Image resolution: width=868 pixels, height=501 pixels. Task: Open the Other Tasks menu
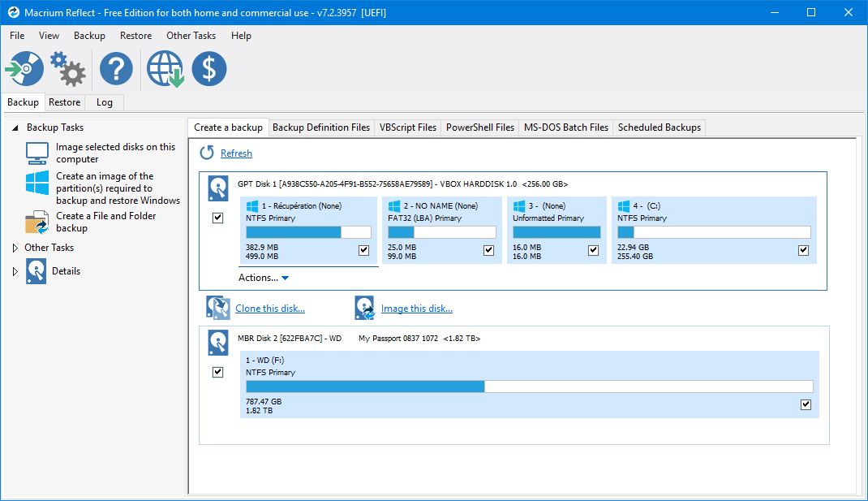coord(191,36)
